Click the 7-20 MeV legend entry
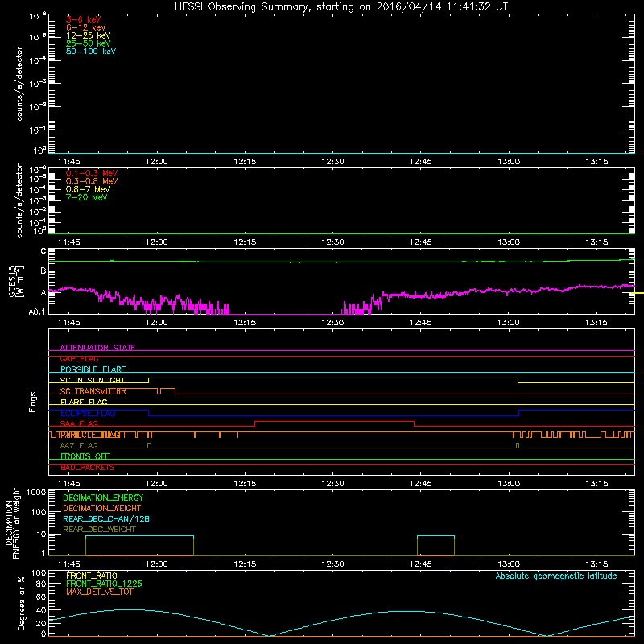644x644 pixels. (x=86, y=197)
